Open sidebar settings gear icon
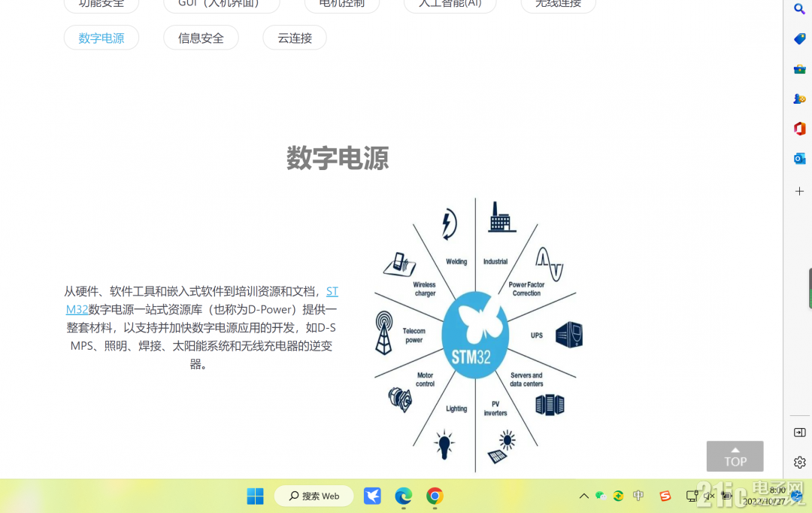Screen dimensions: 812x513 799,462
